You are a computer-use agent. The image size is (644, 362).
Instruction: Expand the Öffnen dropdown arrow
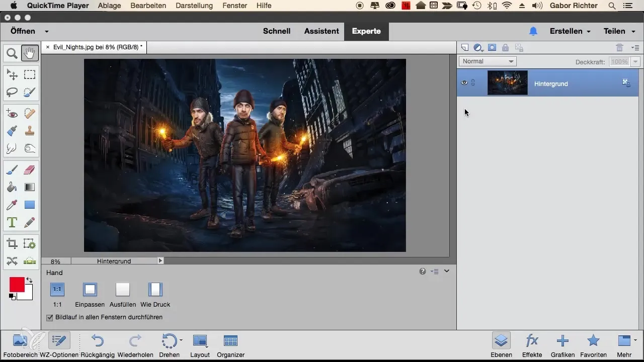(x=47, y=31)
